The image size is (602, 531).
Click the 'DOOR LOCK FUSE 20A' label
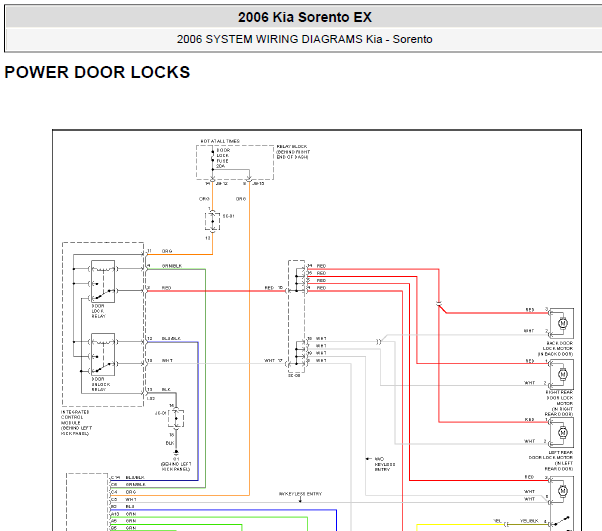pos(223,158)
